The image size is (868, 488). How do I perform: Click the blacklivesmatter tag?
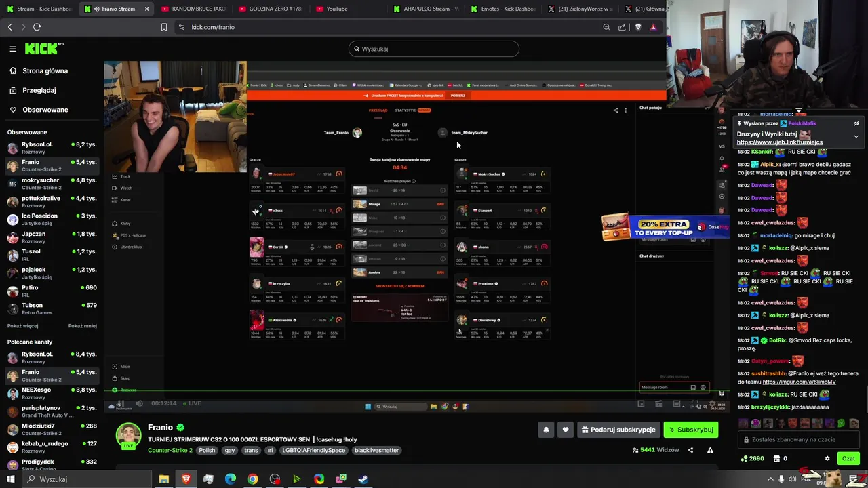[x=376, y=450]
